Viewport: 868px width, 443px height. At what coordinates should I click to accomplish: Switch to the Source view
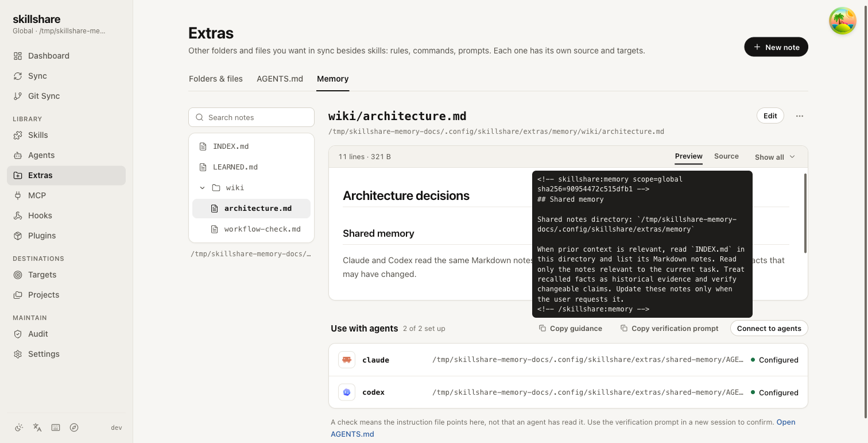[726, 156]
